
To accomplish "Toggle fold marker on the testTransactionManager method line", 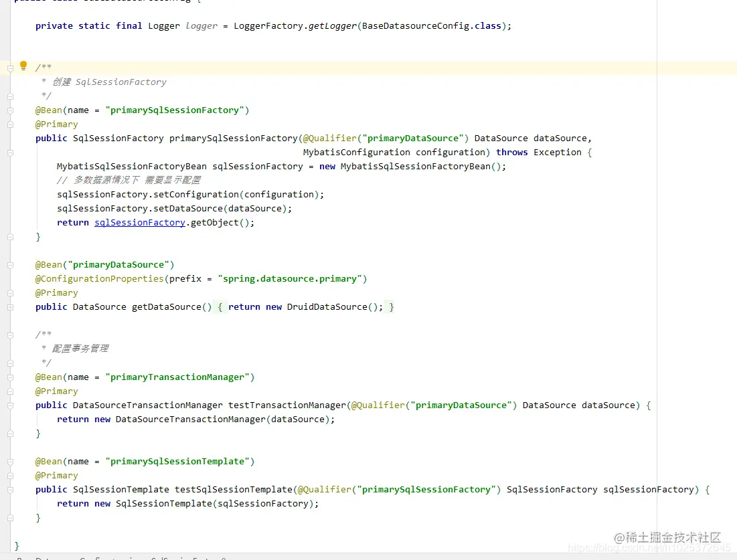I will [x=10, y=405].
